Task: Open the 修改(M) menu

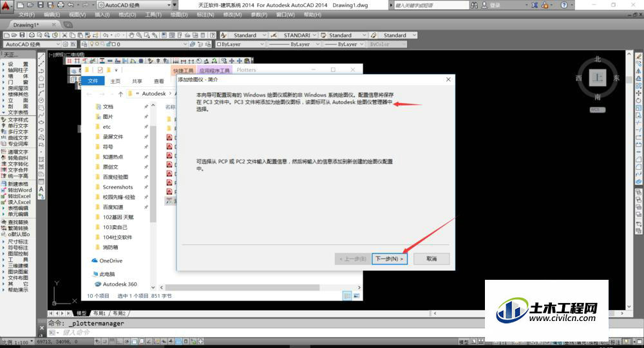Action: 232,15
